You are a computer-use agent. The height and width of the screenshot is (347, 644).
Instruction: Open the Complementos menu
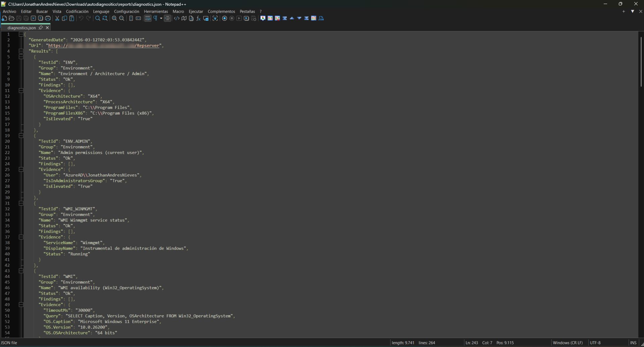221,11
